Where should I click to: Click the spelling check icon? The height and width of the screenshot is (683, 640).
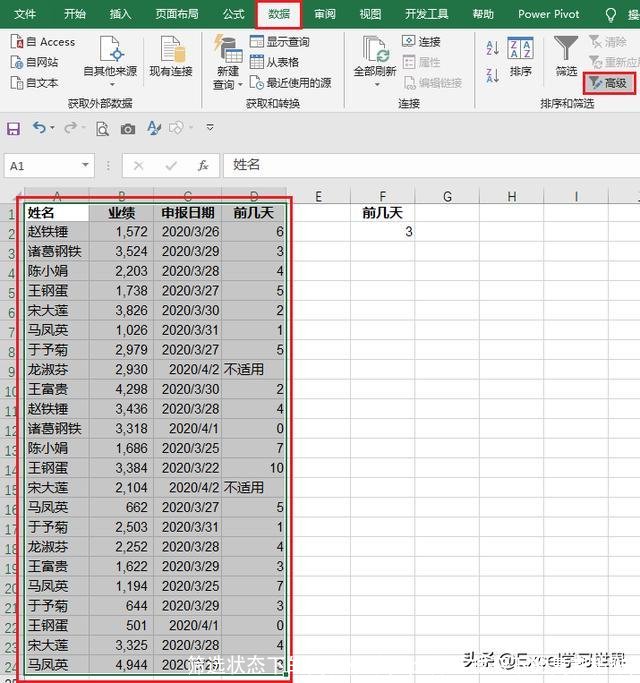point(153,128)
